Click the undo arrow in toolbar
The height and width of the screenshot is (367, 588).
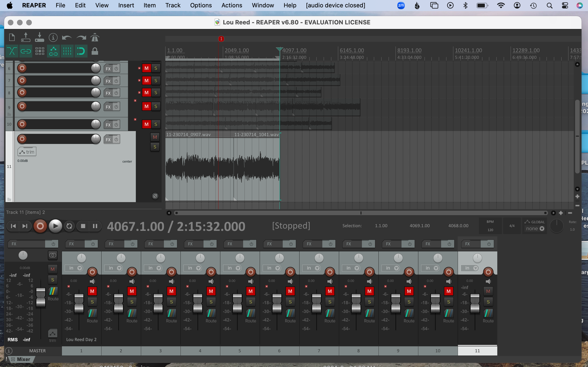pyautogui.click(x=67, y=38)
